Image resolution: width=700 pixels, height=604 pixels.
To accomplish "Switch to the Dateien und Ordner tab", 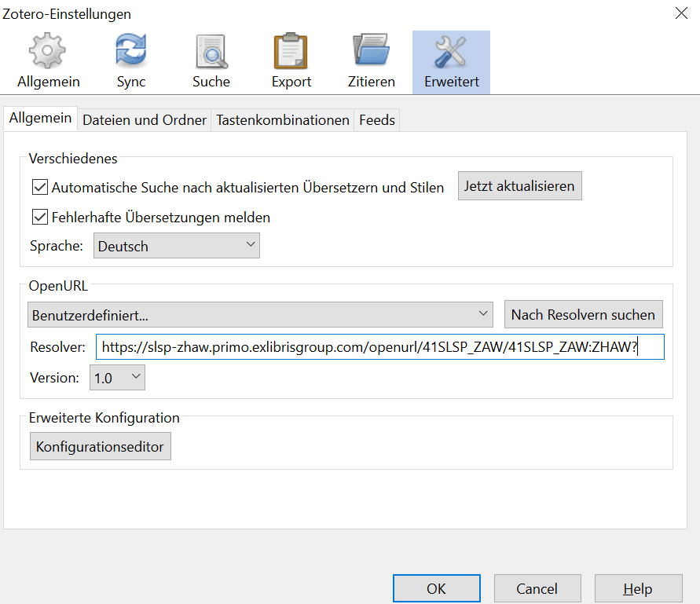I will pos(145,120).
